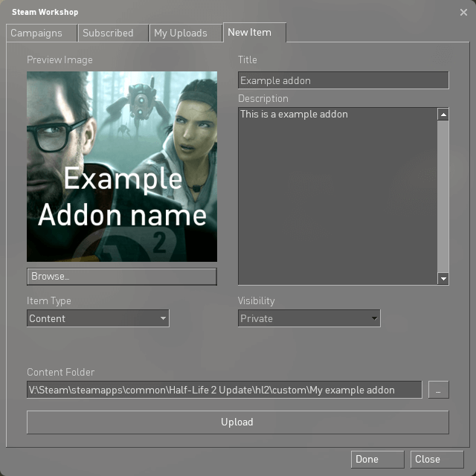
Task: Switch to the Campaigns tab
Action: click(42, 33)
